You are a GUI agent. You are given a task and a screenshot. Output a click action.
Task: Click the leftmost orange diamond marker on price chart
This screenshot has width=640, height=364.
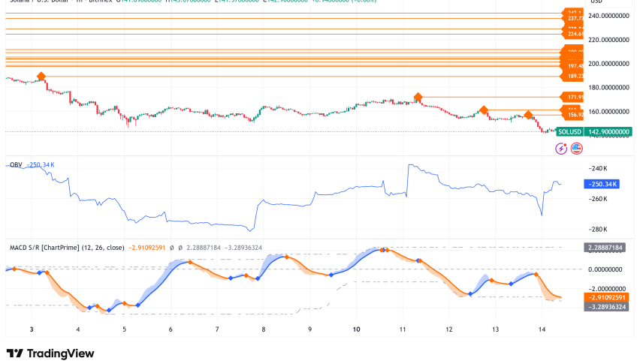tap(41, 77)
